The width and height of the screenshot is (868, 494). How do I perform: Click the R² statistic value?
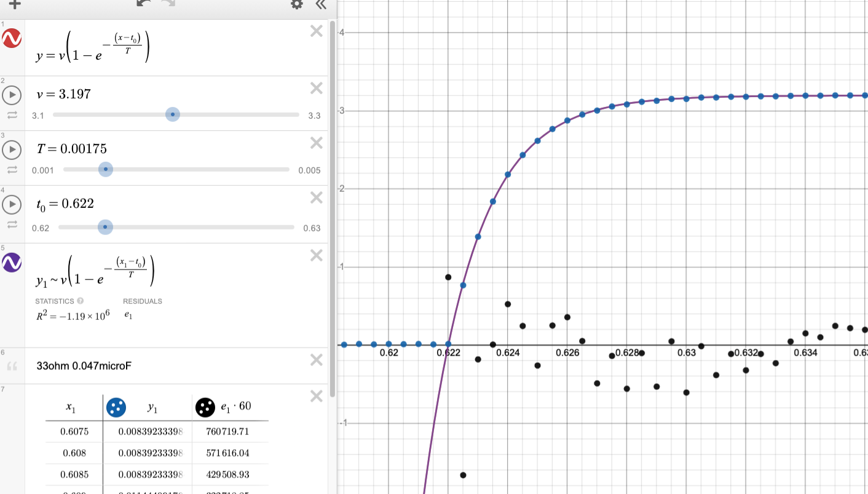[x=73, y=316]
